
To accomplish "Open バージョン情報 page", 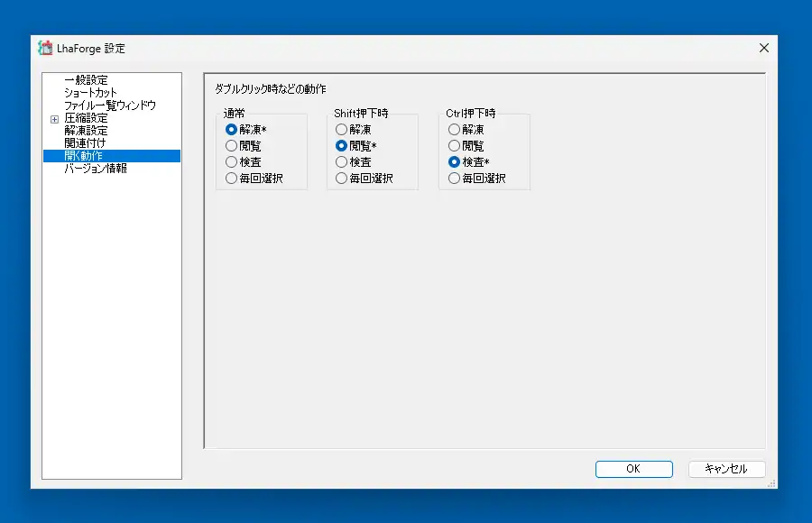I will click(96, 169).
